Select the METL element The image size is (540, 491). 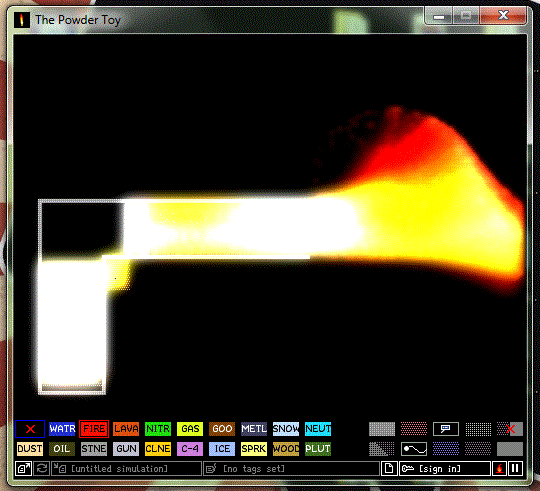pyautogui.click(x=254, y=429)
